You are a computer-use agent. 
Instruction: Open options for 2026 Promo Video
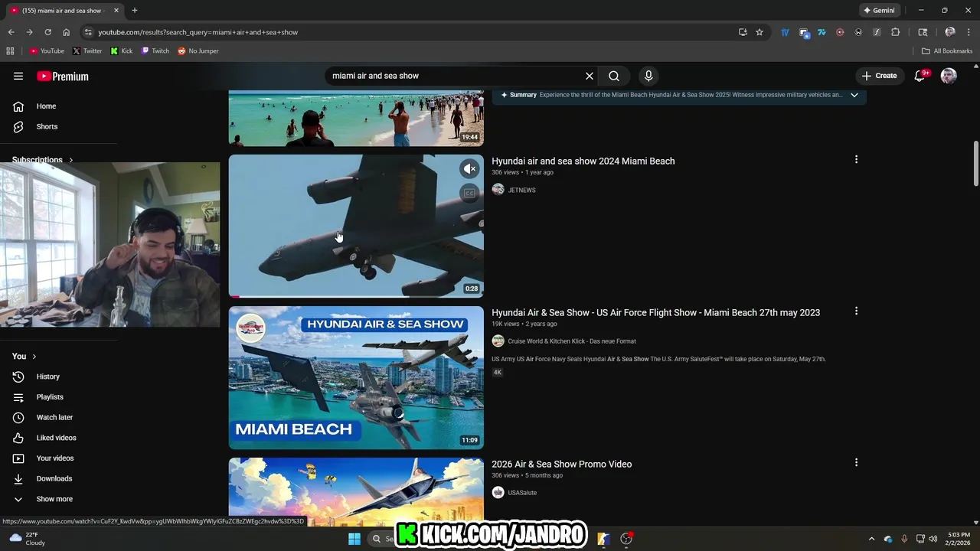click(x=856, y=462)
